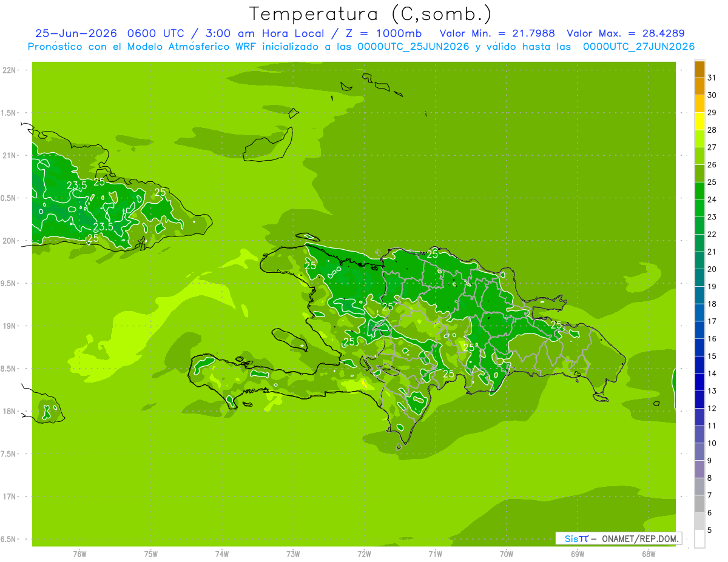Click the legend value "13"

coord(712,391)
